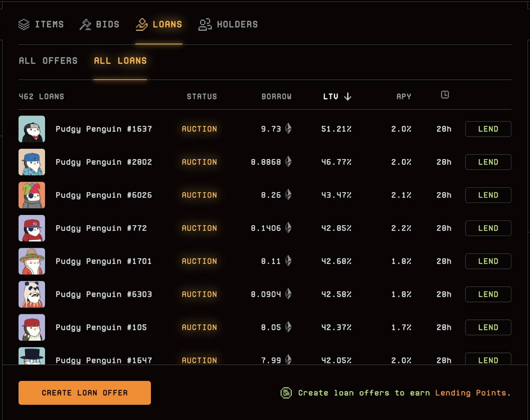Lend on Pudgy Penguin #6026
This screenshot has width=530, height=420.
488,195
